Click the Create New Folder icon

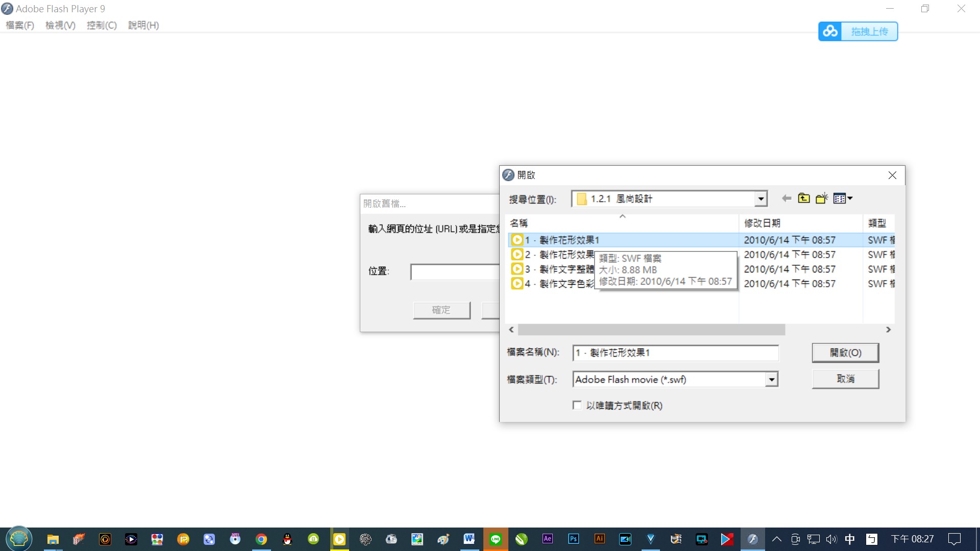[x=822, y=198]
